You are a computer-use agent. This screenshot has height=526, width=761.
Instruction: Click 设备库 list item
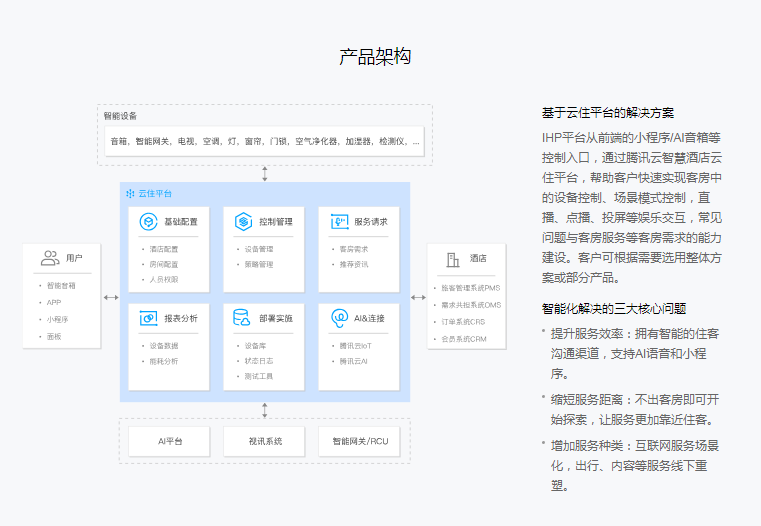click(x=255, y=346)
